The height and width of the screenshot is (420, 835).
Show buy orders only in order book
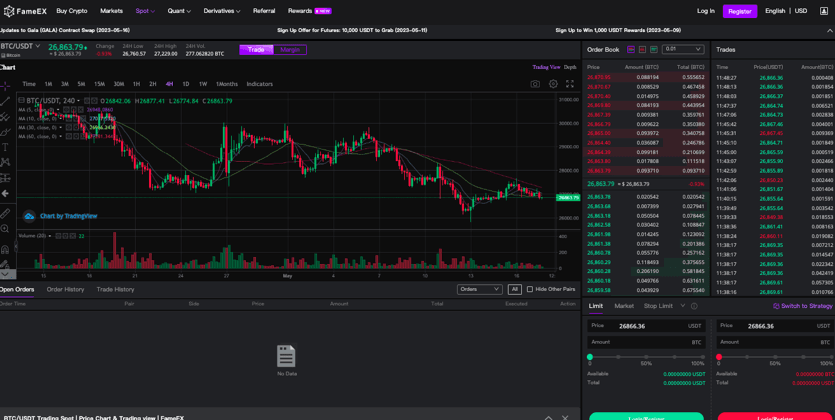click(653, 49)
